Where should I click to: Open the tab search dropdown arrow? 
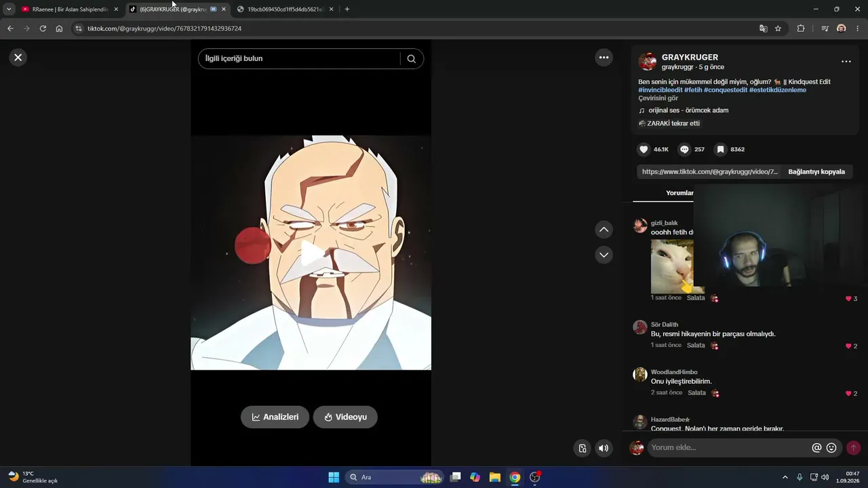point(9,9)
